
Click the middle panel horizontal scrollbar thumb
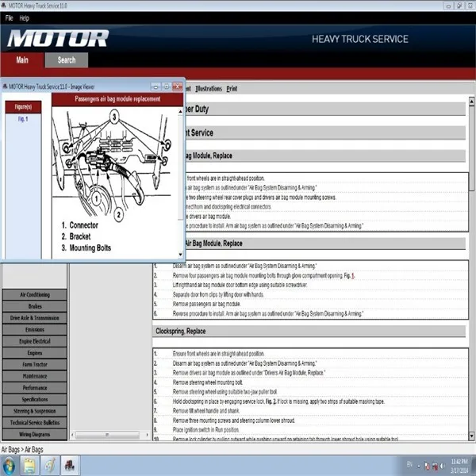[107, 435]
